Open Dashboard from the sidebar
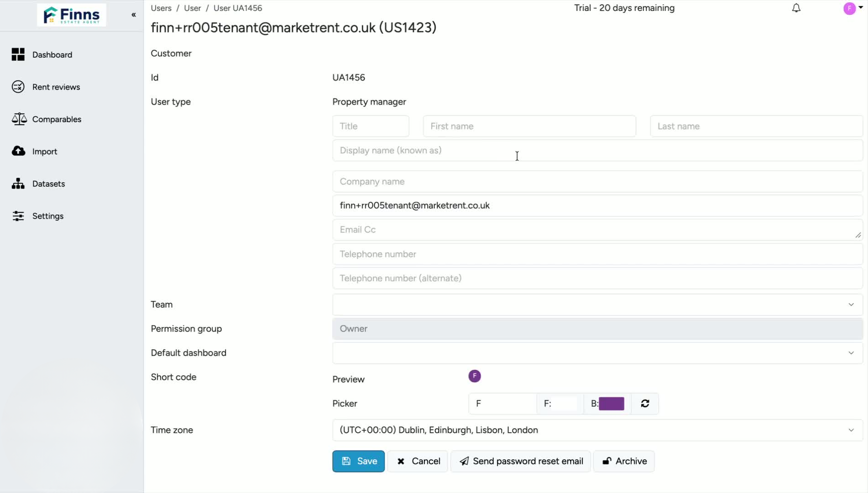868x493 pixels. (x=52, y=55)
